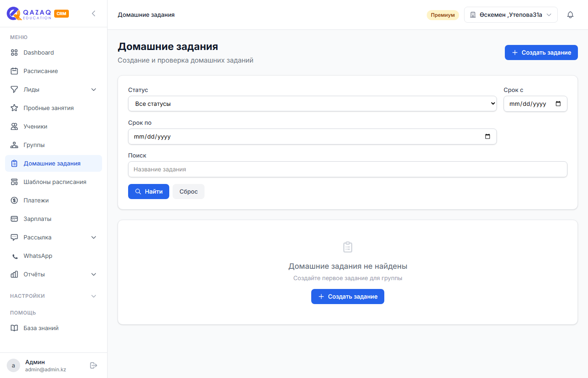Click the Шаблоны расписания template icon
The height and width of the screenshot is (378, 588).
point(14,182)
